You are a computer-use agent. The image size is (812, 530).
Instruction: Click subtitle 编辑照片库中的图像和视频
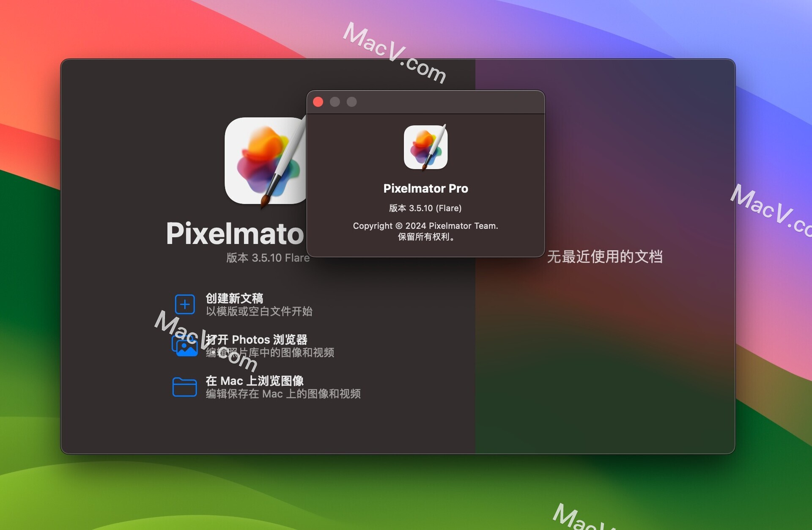pyautogui.click(x=270, y=352)
